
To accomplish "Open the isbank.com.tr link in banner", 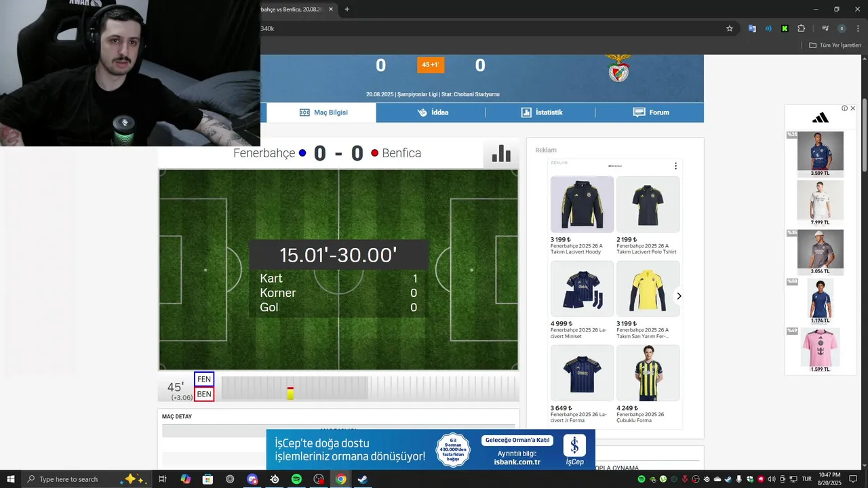I will (517, 462).
